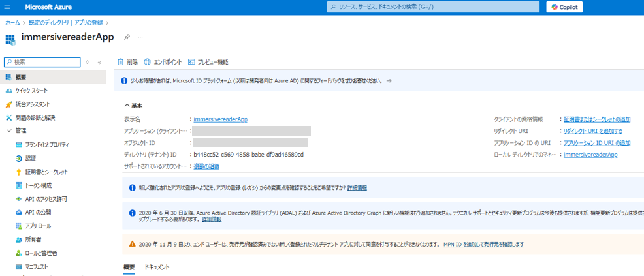This screenshot has width=644, height=276.
Task: Click アプリケーション ID URI の追加 link
Action: pyautogui.click(x=597, y=143)
